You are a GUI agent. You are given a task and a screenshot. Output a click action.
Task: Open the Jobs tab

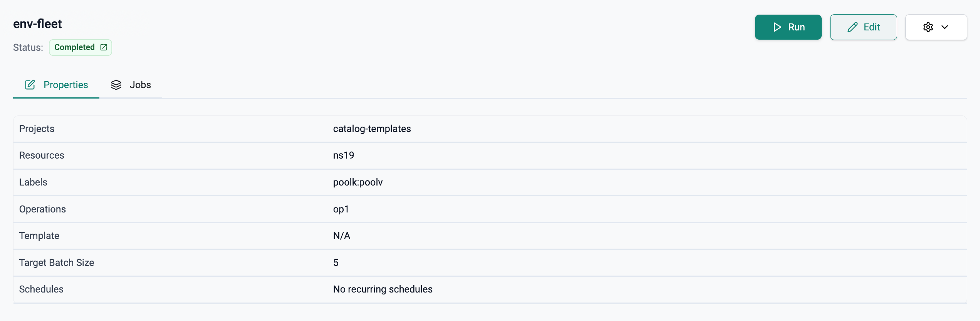pyautogui.click(x=140, y=85)
